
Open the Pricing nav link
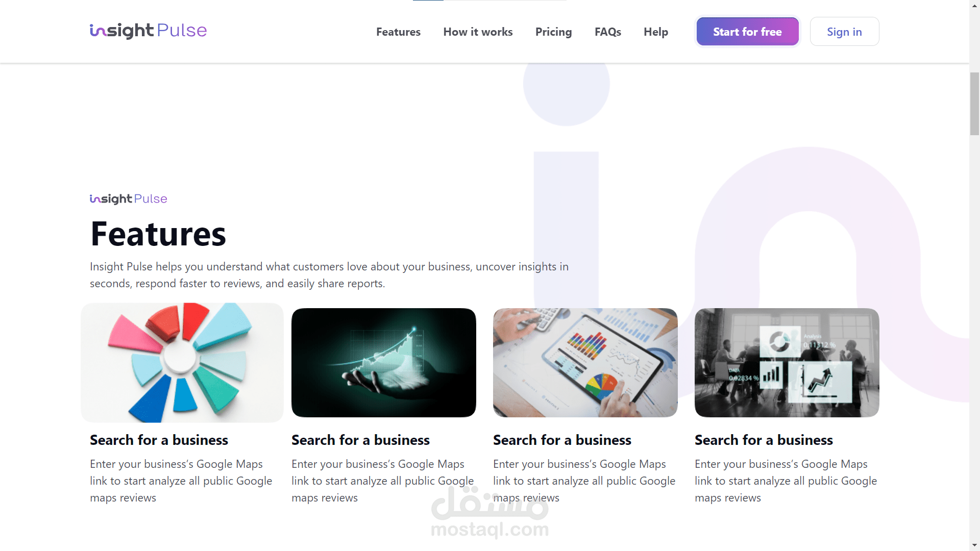point(553,32)
